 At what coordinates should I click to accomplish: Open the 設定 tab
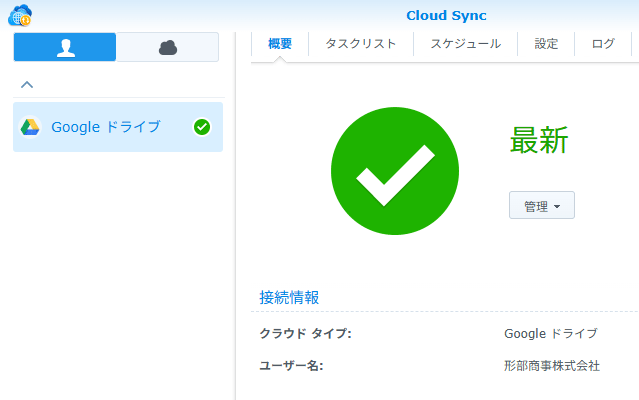(x=546, y=44)
